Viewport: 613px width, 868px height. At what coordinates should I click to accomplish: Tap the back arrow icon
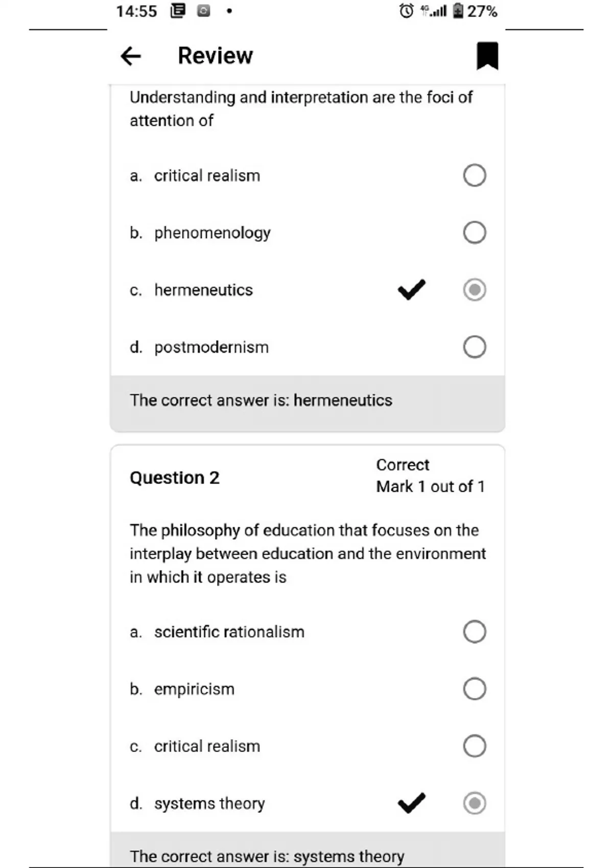[x=131, y=56]
